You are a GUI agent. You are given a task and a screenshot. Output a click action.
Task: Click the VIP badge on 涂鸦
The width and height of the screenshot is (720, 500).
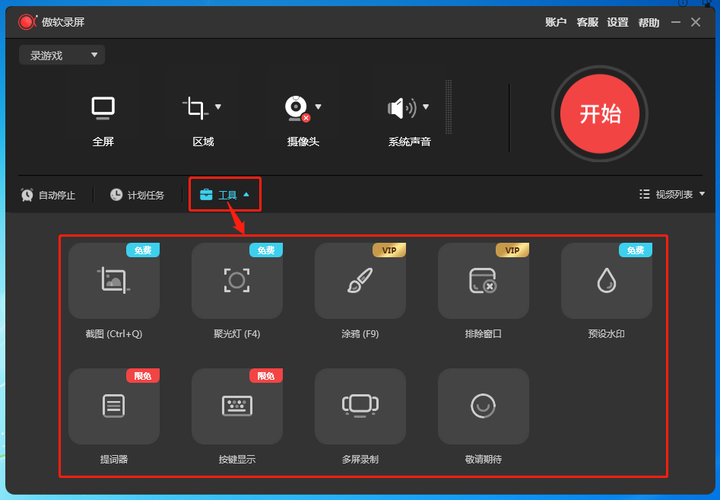(389, 250)
